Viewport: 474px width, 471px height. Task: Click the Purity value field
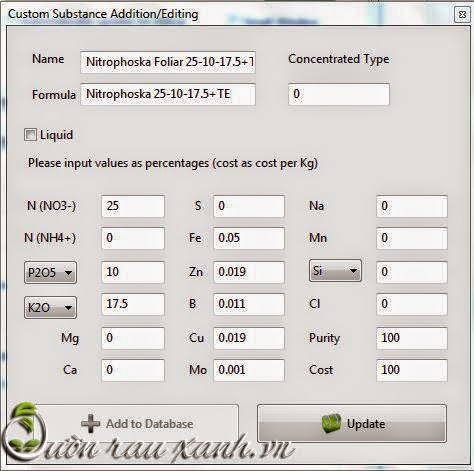tap(412, 338)
